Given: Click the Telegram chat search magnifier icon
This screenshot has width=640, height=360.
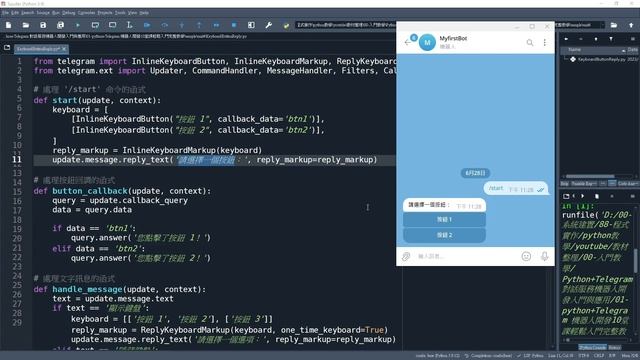Looking at the screenshot, I should (530, 42).
